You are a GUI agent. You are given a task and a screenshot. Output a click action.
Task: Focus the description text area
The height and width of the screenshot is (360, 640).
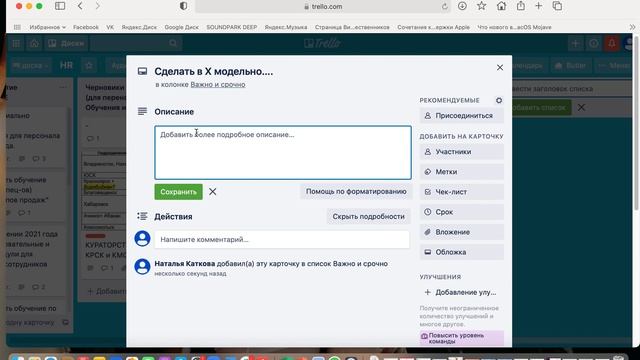(x=282, y=152)
